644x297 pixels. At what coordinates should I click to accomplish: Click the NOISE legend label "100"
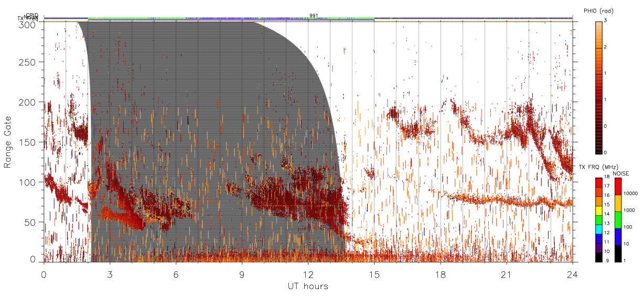pos(627,228)
